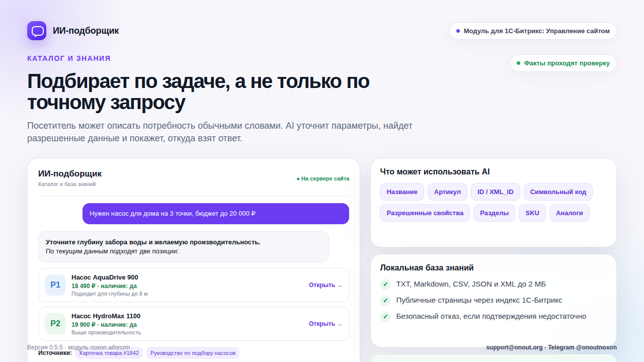Select the Разделы tag
The image size is (644, 362).
(x=494, y=213)
